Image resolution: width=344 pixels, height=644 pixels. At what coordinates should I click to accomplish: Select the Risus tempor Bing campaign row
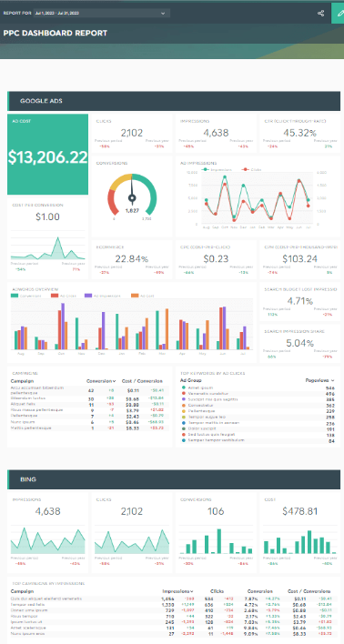(173, 617)
